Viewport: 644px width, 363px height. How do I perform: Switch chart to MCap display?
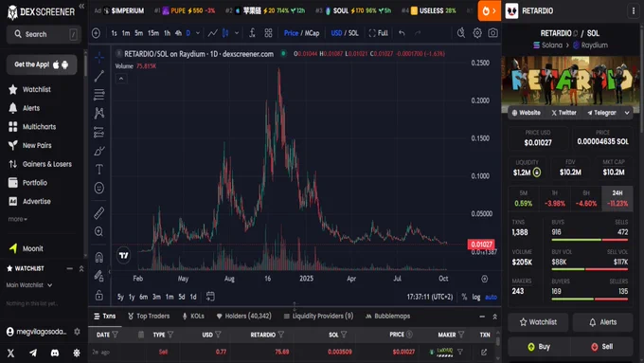coord(312,33)
